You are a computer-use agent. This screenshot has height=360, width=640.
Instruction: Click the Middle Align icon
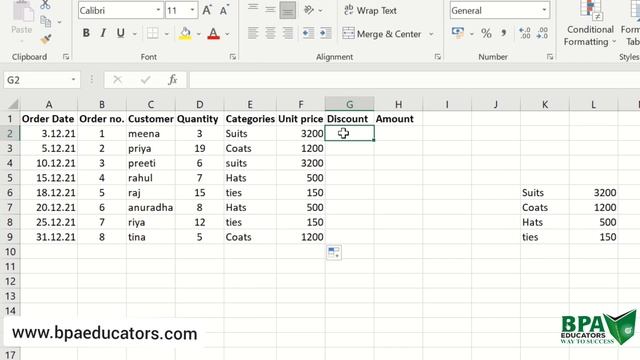270,10
